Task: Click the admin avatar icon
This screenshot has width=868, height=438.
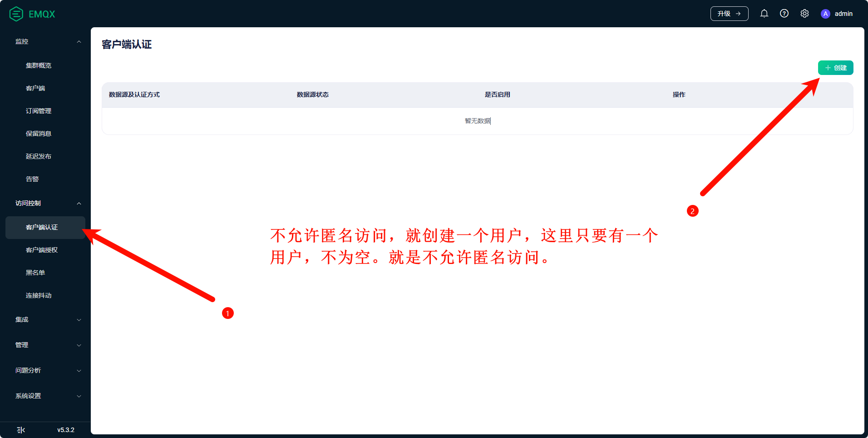Action: click(825, 14)
